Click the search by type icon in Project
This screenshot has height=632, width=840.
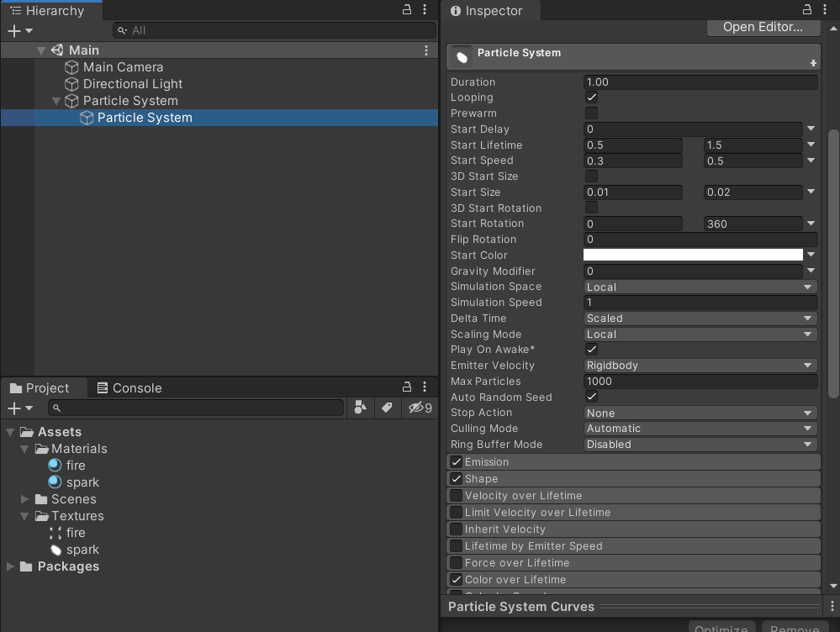point(361,408)
